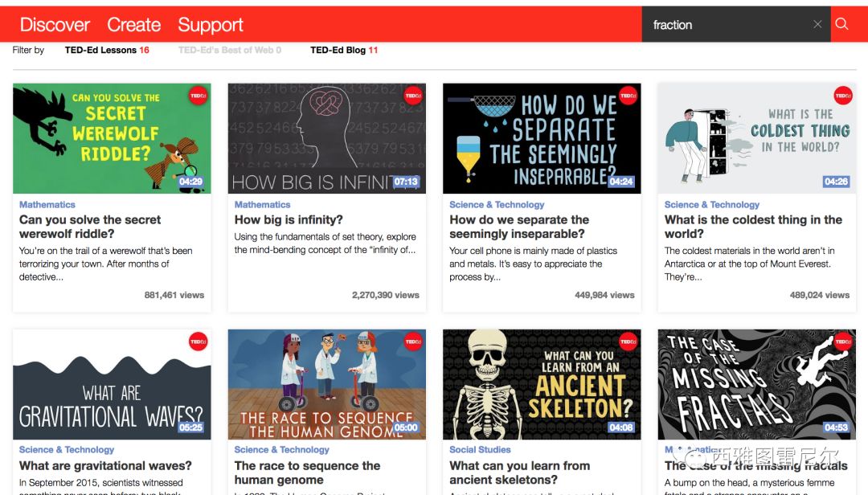Click the 05:00 duration badge

(406, 427)
